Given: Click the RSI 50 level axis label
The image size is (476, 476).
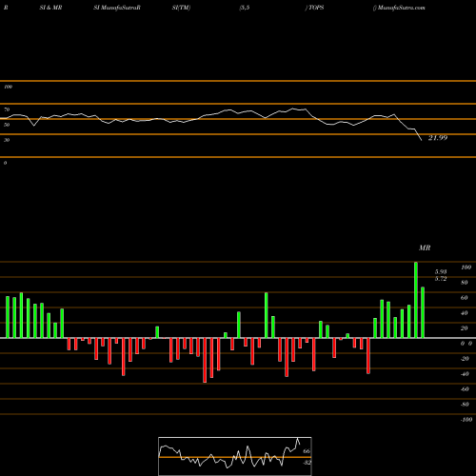Looking at the screenshot, I should (x=7, y=125).
